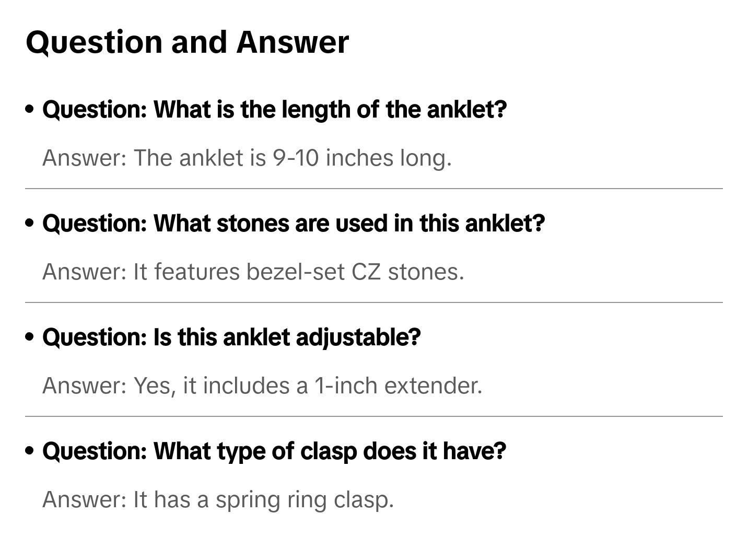Click the bullet beside the stones question
The width and height of the screenshot is (748, 560).
(x=30, y=223)
